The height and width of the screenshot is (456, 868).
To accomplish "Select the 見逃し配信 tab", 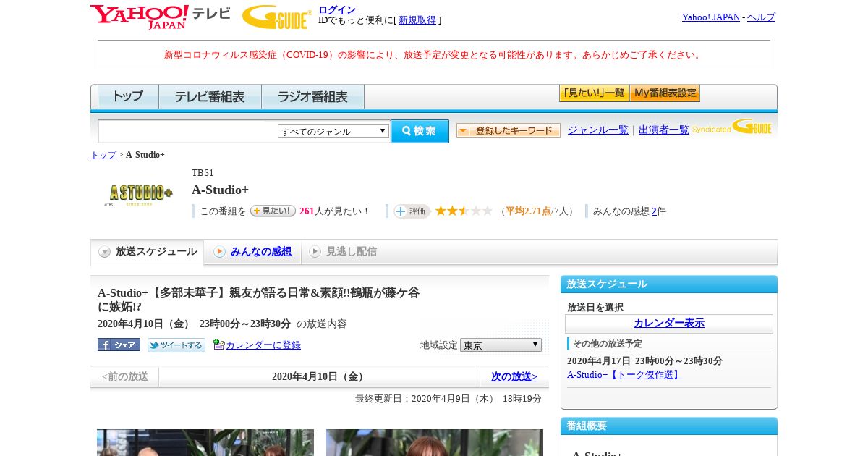I will (344, 252).
